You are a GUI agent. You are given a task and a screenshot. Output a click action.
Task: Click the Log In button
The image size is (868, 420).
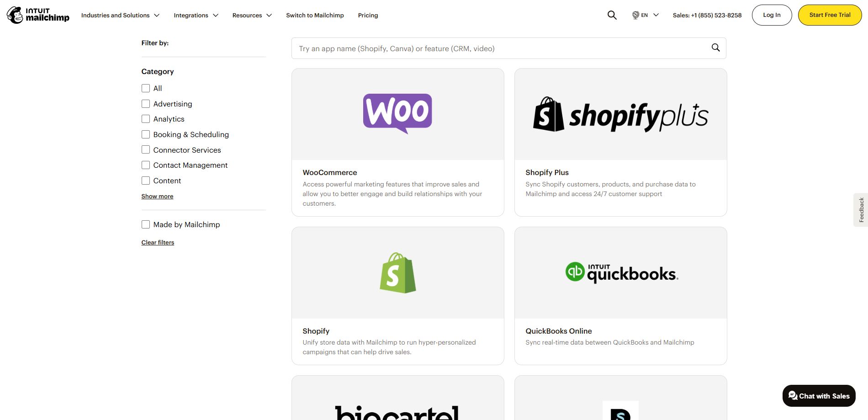[772, 15]
